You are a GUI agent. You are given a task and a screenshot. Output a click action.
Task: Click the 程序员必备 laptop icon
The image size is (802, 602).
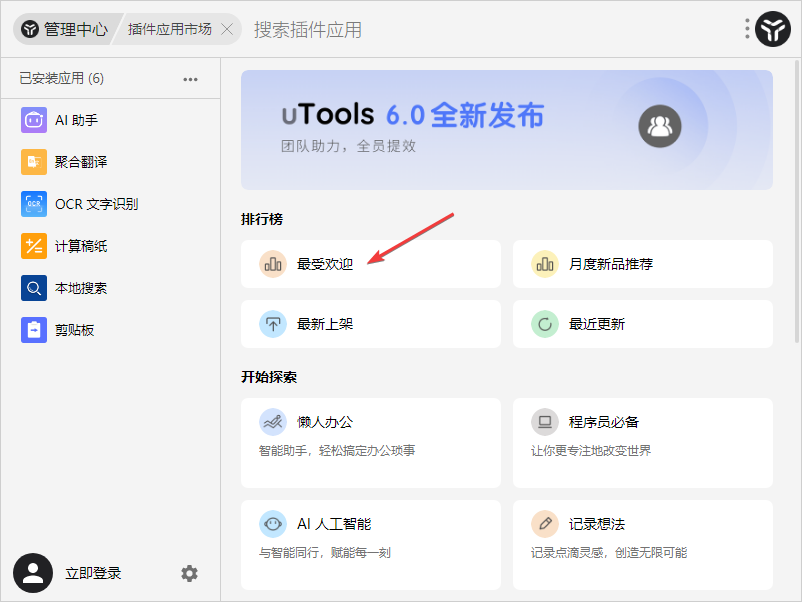coord(545,422)
